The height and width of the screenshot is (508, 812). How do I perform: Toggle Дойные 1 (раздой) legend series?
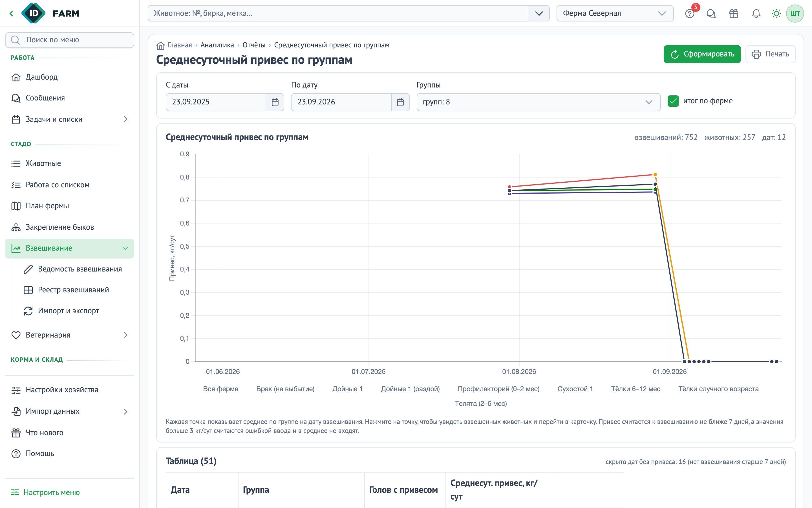point(410,389)
